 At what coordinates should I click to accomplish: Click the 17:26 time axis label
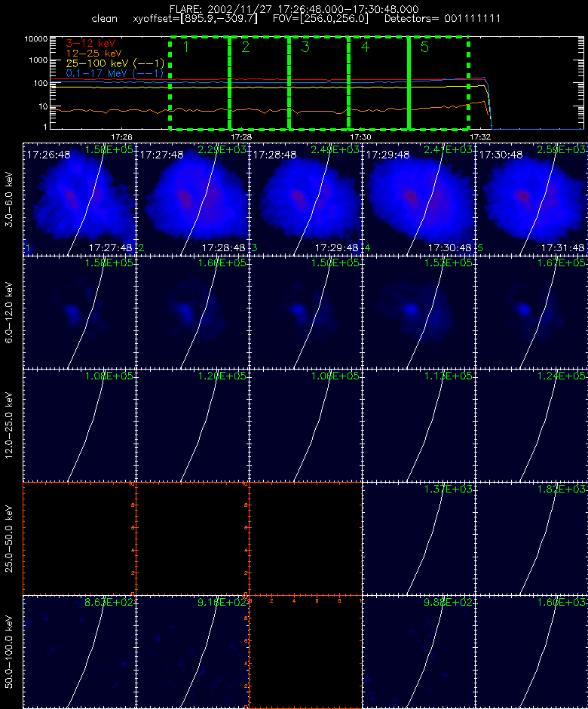(x=121, y=137)
